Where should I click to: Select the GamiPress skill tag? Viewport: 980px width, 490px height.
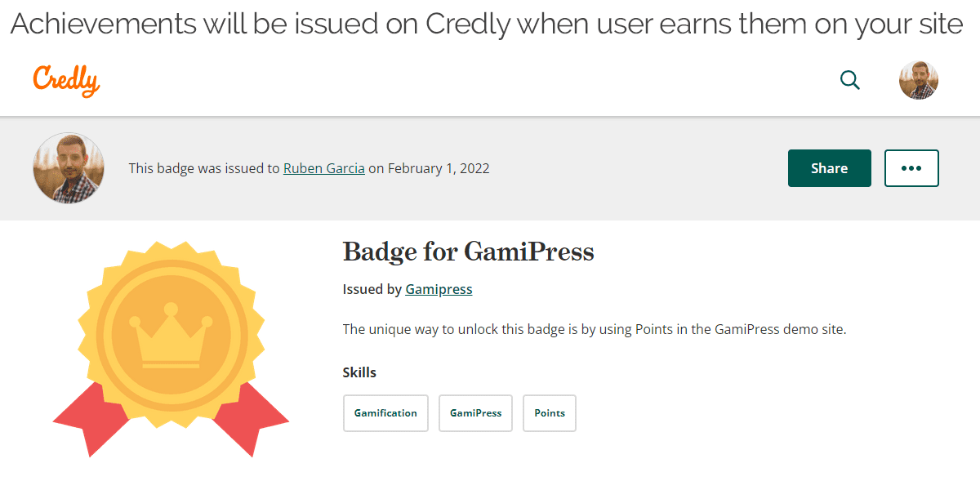click(475, 413)
